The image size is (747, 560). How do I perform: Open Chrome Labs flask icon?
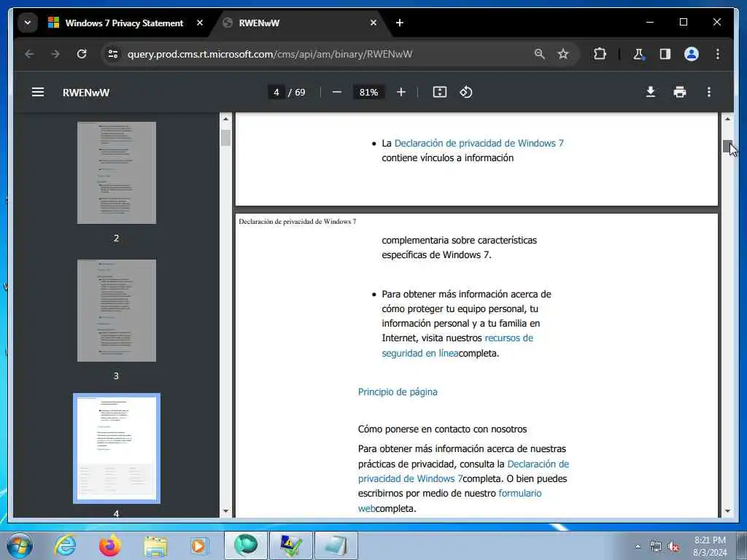click(x=639, y=54)
